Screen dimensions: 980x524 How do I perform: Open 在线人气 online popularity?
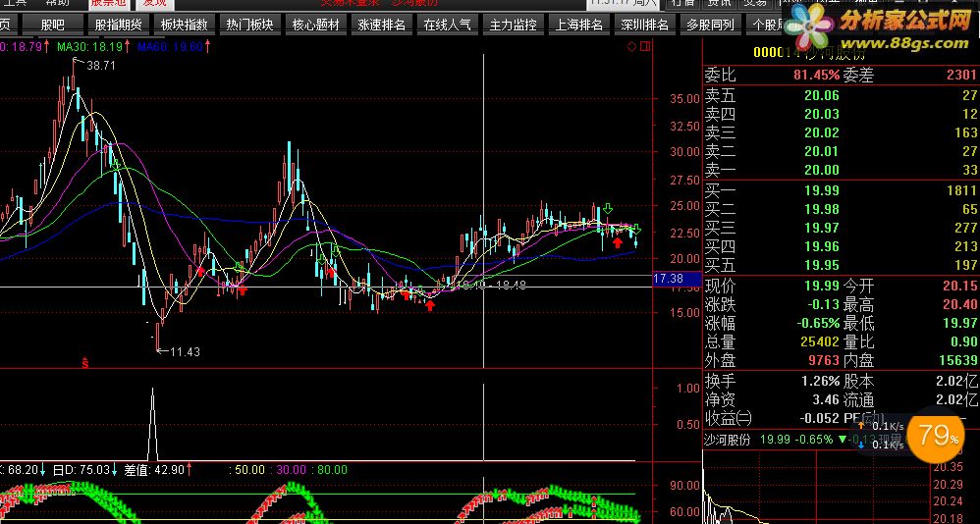coord(447,25)
